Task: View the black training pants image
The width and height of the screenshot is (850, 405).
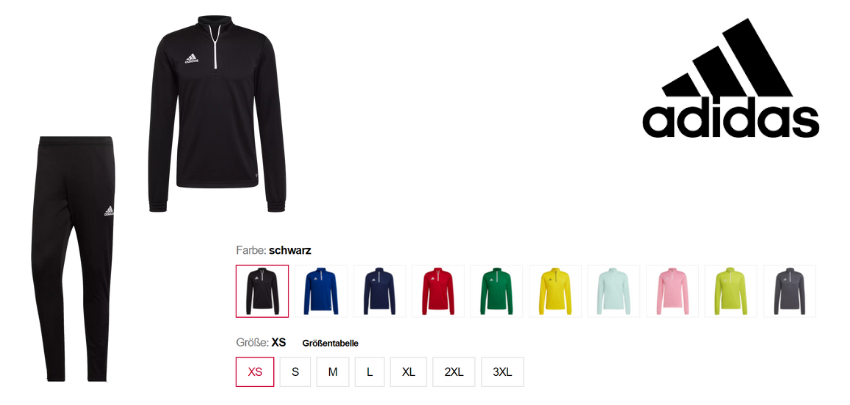Action: (x=74, y=259)
